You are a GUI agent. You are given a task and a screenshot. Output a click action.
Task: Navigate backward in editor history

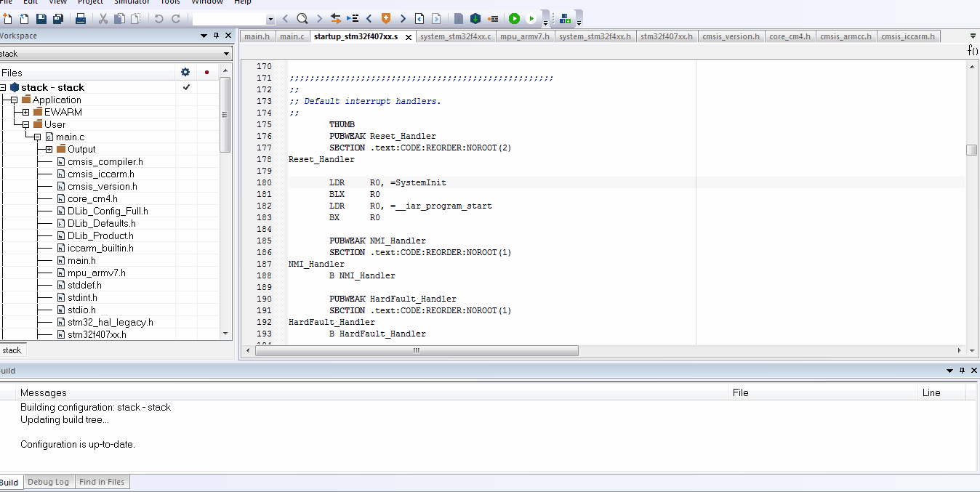point(420,18)
